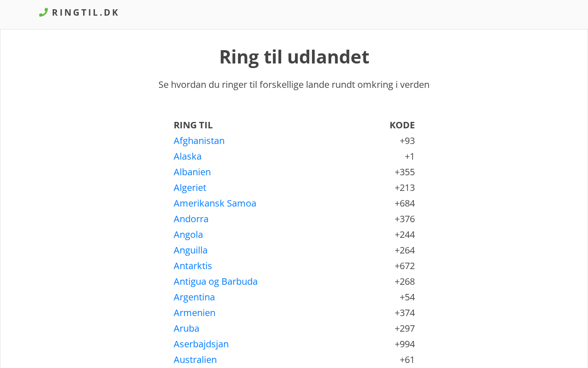Click the KODE column header
Viewport: 588px width, 368px height.
point(402,125)
